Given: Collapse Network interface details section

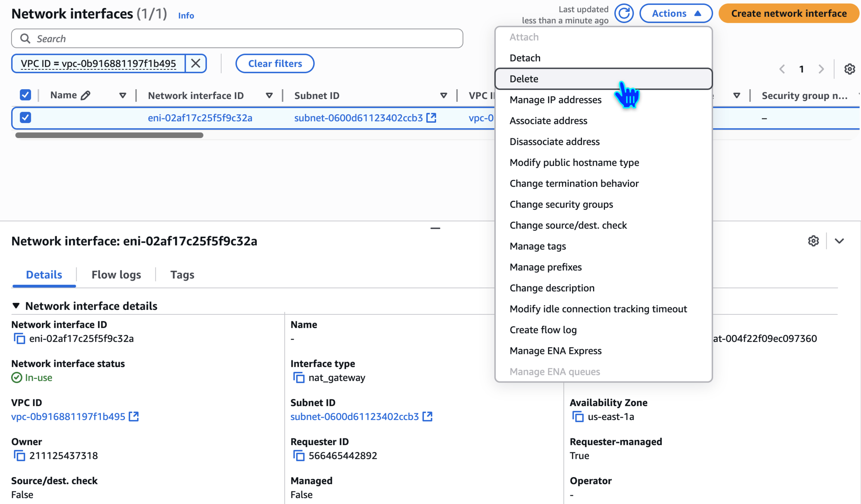Looking at the screenshot, I should [16, 306].
